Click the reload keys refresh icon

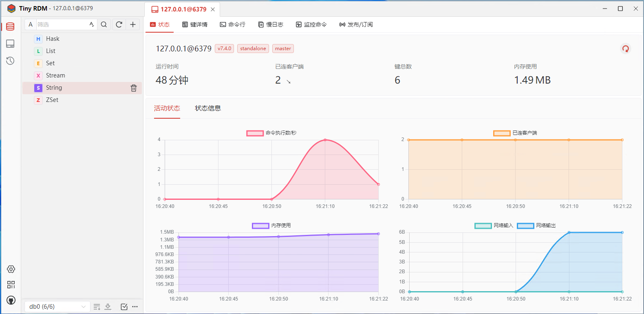pos(119,24)
